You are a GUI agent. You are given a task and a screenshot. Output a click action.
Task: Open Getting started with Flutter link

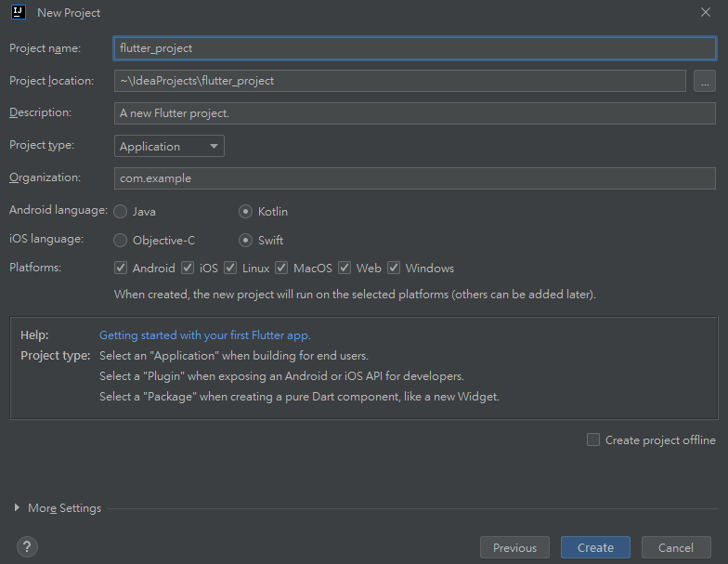point(204,334)
